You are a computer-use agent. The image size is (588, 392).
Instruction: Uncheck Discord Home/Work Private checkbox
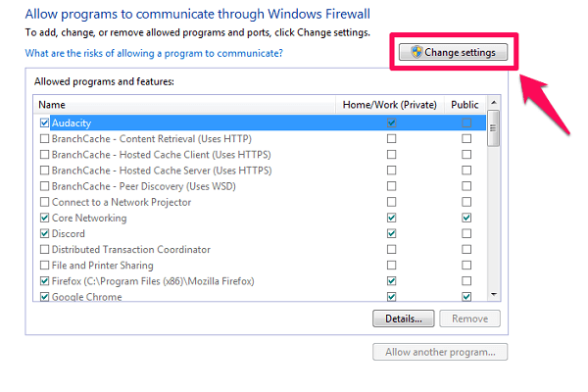[x=391, y=233]
